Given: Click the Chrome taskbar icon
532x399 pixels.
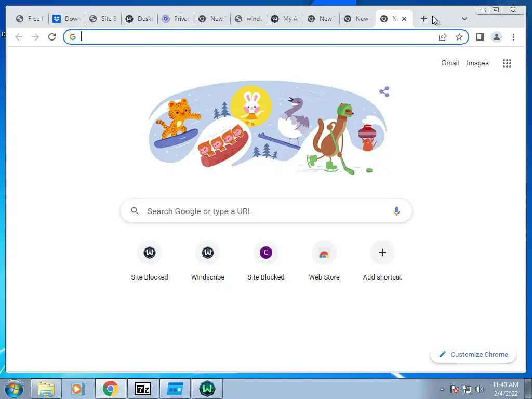Looking at the screenshot, I should [111, 389].
